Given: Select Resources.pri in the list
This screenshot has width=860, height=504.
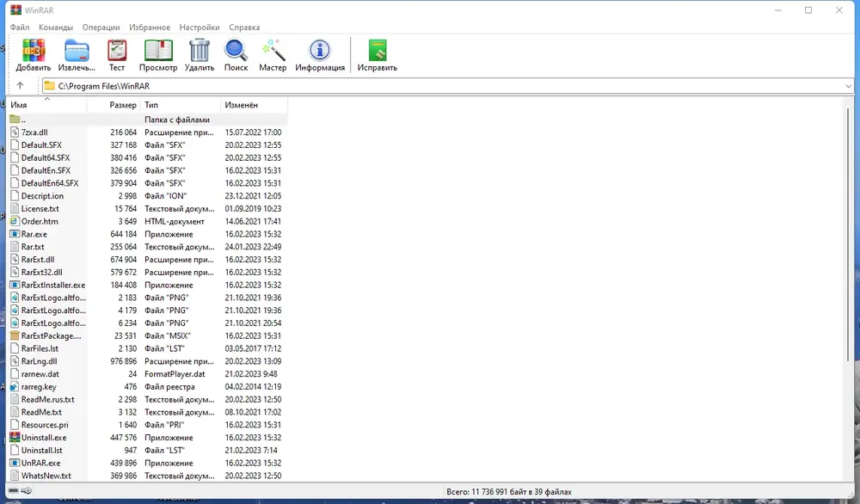Looking at the screenshot, I should click(x=45, y=425).
